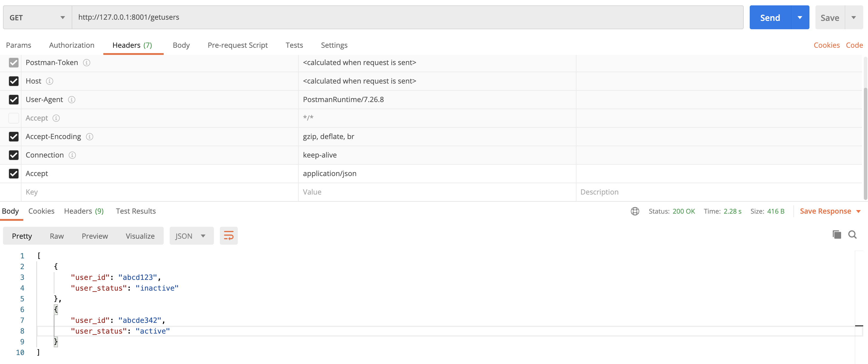868x364 pixels.
Task: Click the wrap lines icon in response toolbar
Action: [228, 236]
